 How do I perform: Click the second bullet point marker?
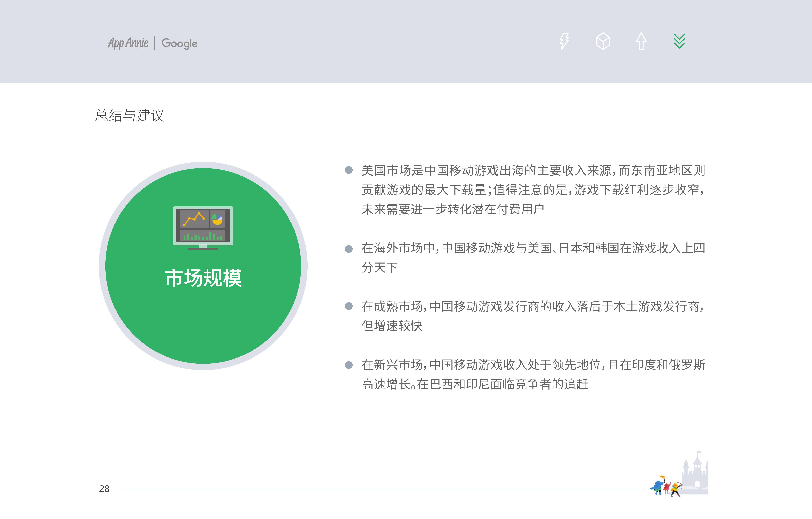[x=349, y=249]
